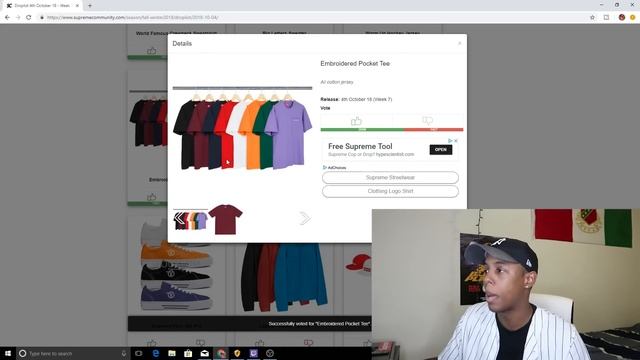Close the Details popup with the X
This screenshot has width=640, height=360.
pyautogui.click(x=460, y=43)
